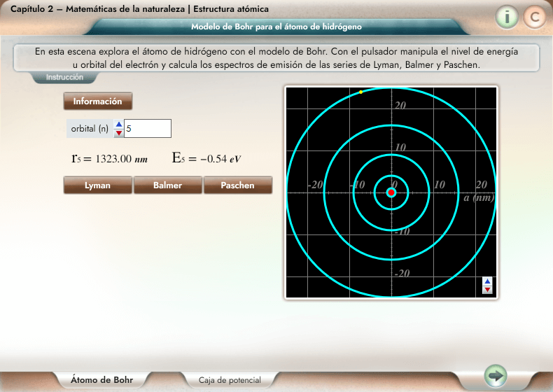
Task: Switch to Átomo de Bohr tab
Action: [102, 379]
